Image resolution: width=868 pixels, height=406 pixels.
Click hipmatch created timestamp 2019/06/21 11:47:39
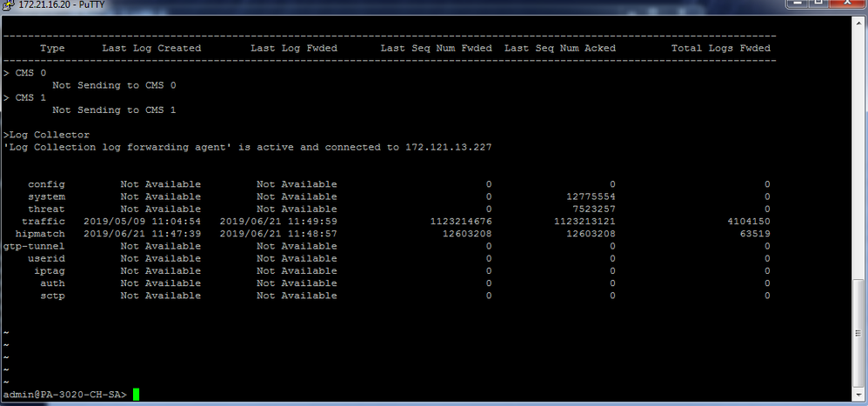click(x=143, y=233)
